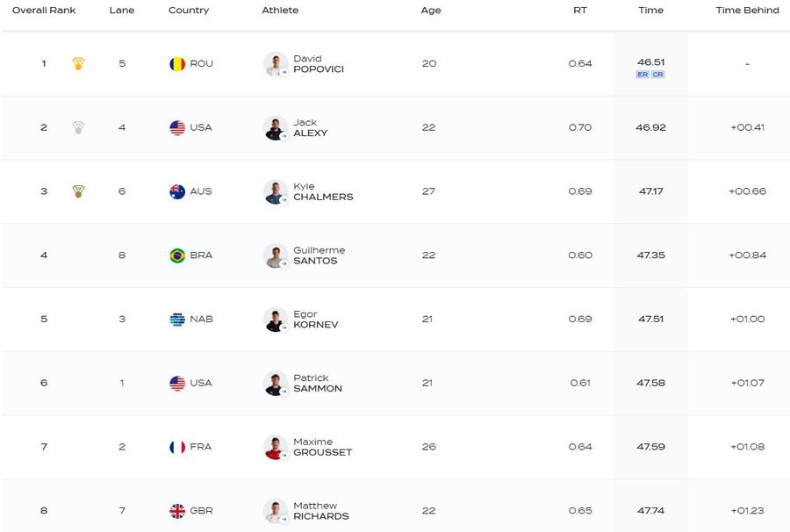This screenshot has width=790, height=532.
Task: Open Maxime Grousset's profile photo
Action: pos(276,447)
